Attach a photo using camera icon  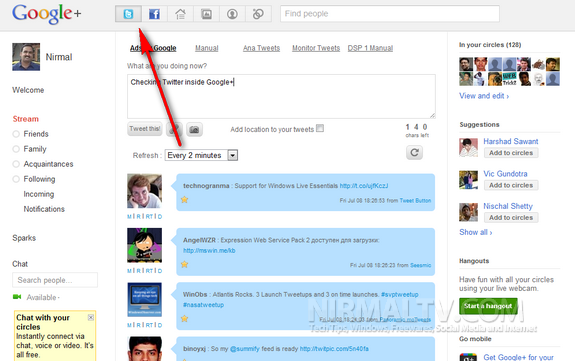(194, 130)
